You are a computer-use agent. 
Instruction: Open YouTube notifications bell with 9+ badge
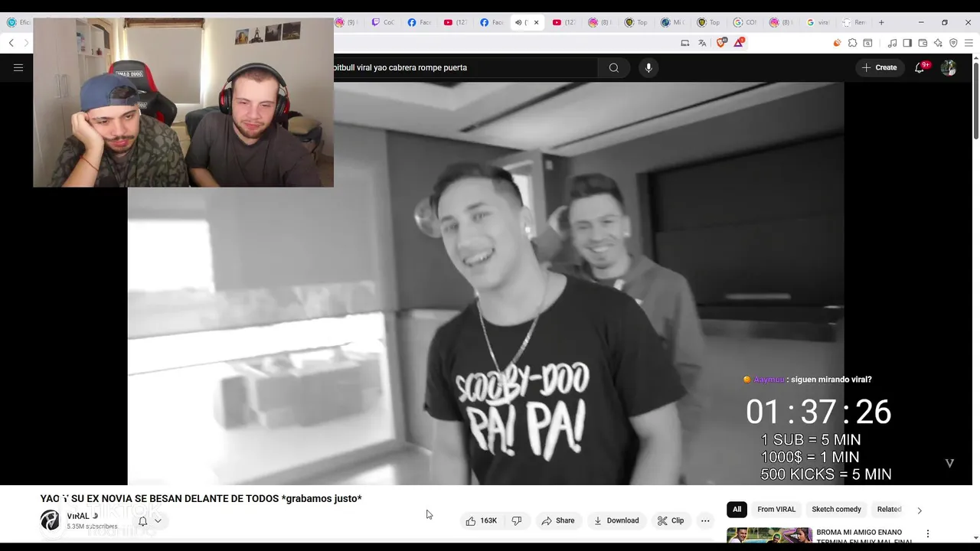point(921,67)
